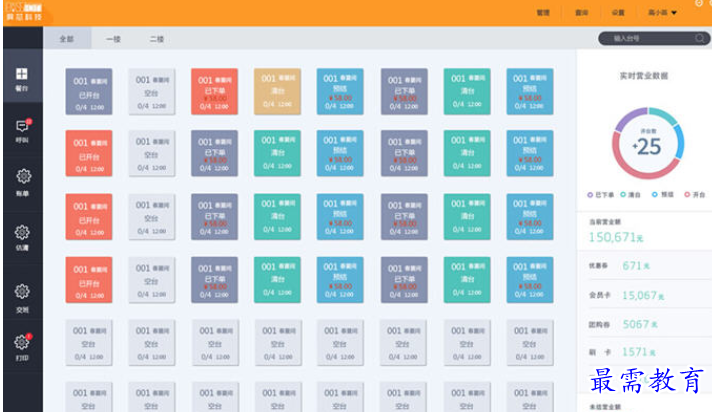Open the 账单 bills section
Screen dimensions: 712x412
(23, 182)
